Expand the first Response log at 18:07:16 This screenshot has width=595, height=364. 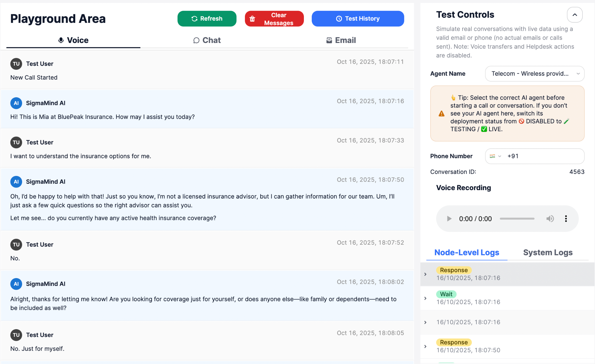(x=425, y=274)
